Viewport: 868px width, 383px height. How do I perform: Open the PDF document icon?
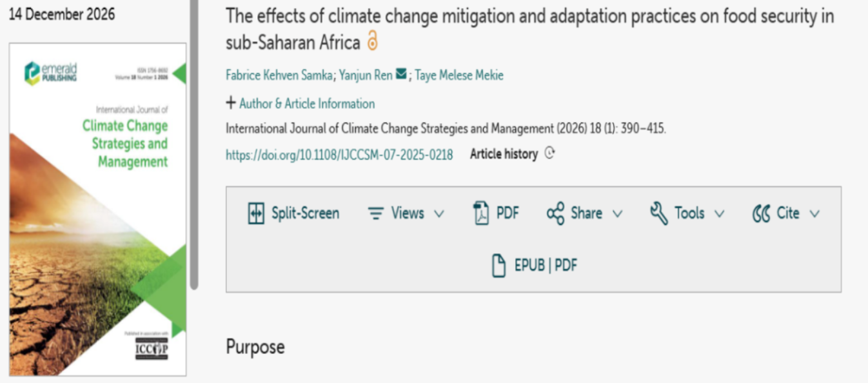point(481,213)
